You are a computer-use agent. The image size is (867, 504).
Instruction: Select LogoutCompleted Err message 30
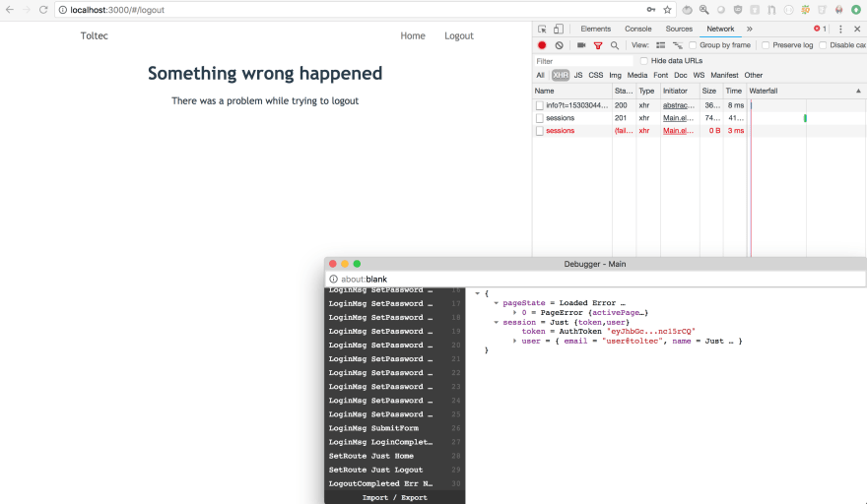coord(394,483)
